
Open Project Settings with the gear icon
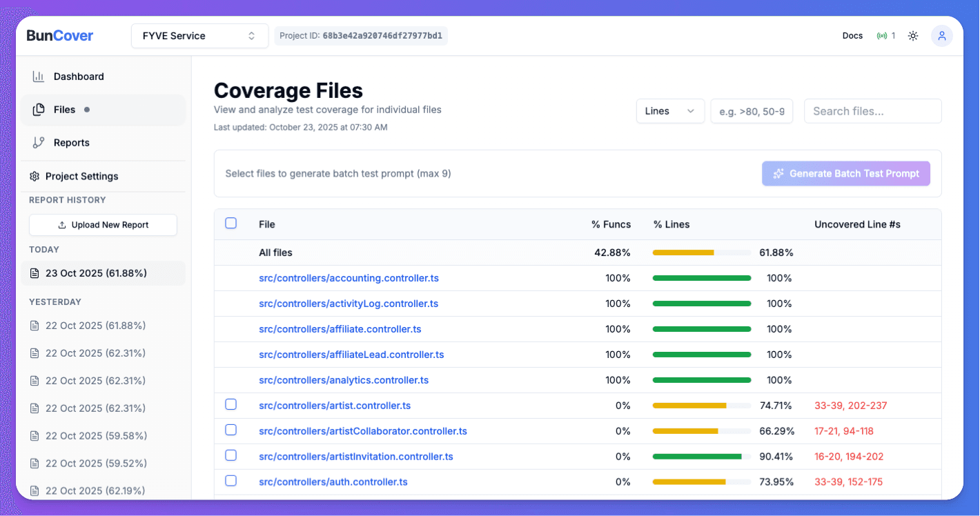tap(34, 176)
